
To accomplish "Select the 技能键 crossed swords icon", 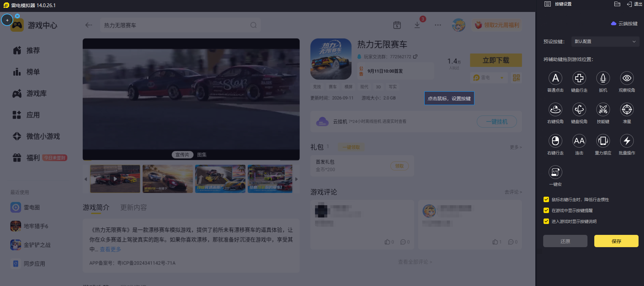I will [x=603, y=109].
